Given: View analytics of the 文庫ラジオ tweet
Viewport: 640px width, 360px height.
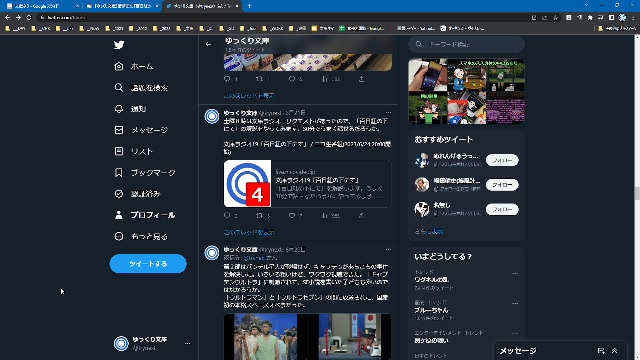Looking at the screenshot, I should pos(325,215).
